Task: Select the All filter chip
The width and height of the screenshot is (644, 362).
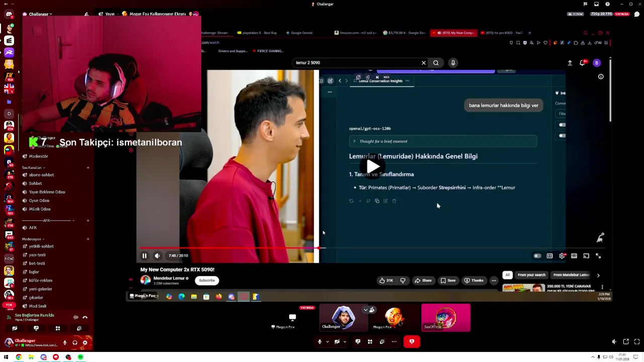Action: point(508,275)
